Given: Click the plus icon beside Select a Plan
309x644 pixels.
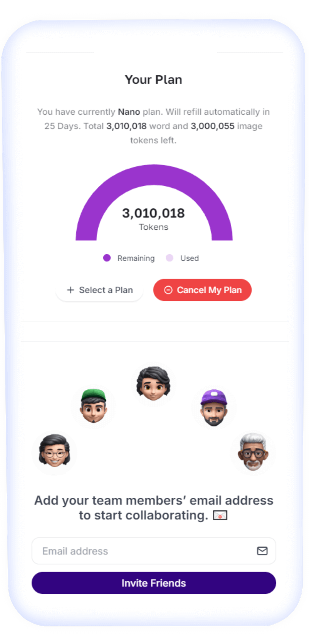Looking at the screenshot, I should pyautogui.click(x=70, y=290).
